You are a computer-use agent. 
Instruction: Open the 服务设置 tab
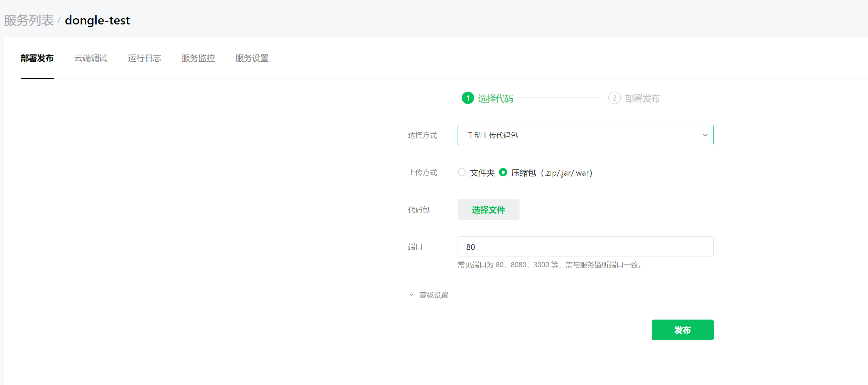[x=252, y=58]
